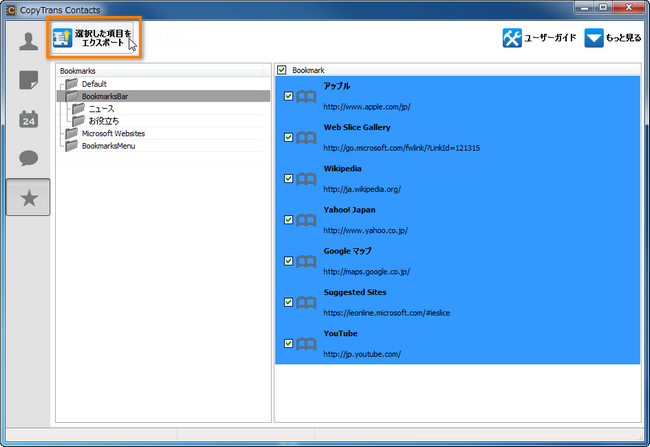Open the Notes section in sidebar
The width and height of the screenshot is (650, 447).
(x=29, y=80)
